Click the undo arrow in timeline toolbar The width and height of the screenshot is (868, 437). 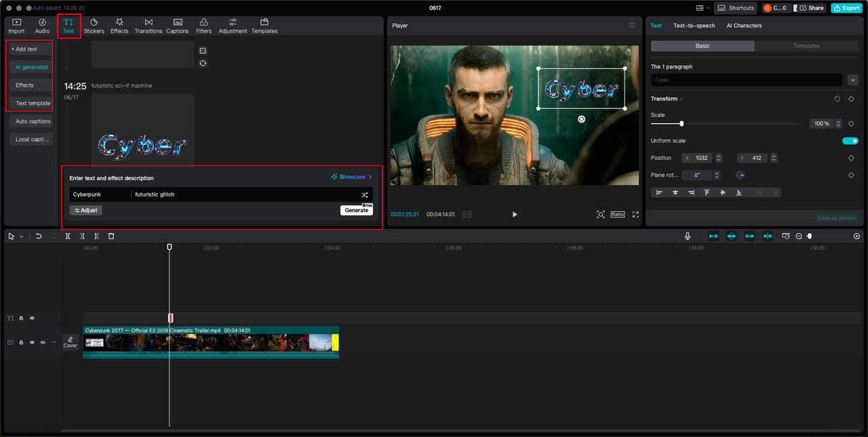39,236
